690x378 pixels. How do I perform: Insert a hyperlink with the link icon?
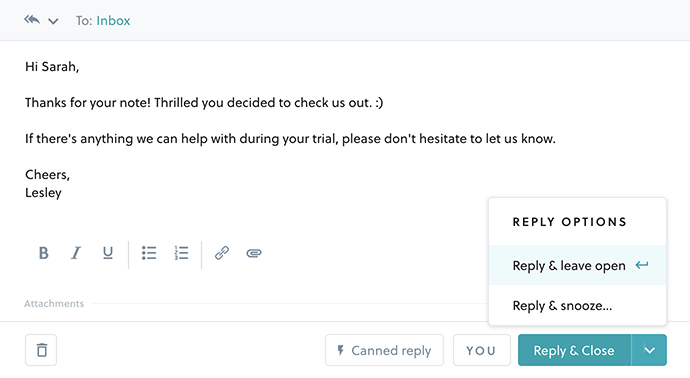[x=222, y=253]
